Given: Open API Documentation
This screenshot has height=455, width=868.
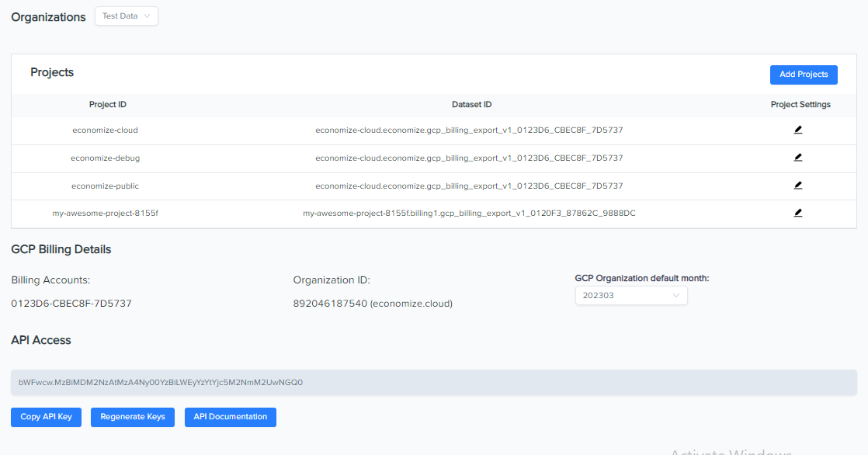Looking at the screenshot, I should (x=231, y=417).
